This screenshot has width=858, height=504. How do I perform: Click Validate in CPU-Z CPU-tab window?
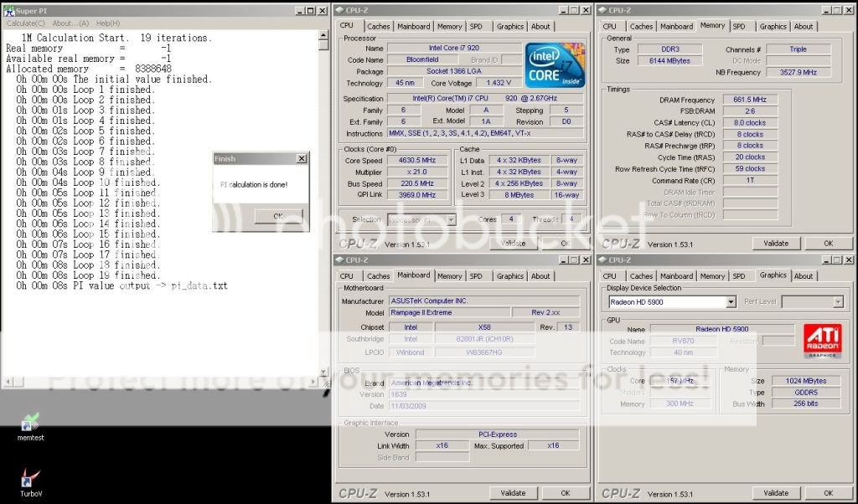click(x=514, y=244)
